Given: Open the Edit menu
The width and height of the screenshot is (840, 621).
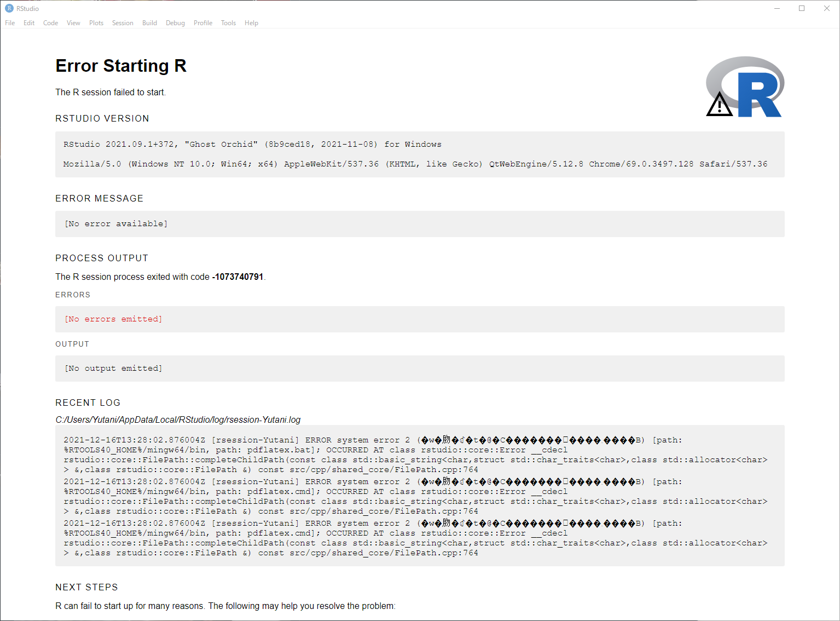Looking at the screenshot, I should (28, 23).
